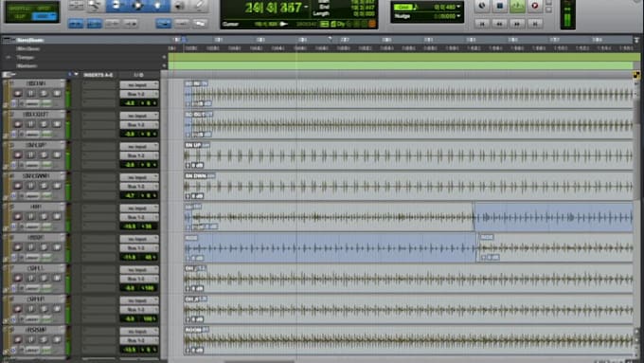Click Return to Zero in the transport

click(482, 24)
